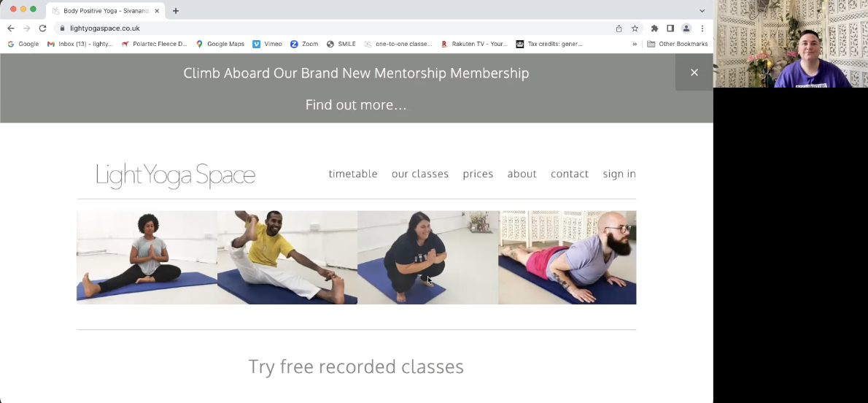Go to the our classes page
This screenshot has width=868, height=403.
pyautogui.click(x=419, y=174)
